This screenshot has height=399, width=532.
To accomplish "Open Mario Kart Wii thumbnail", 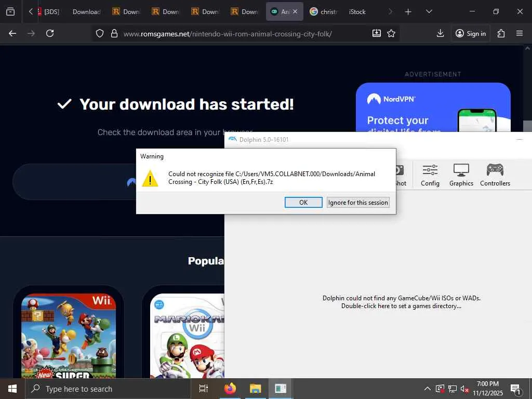I will click(x=187, y=336).
